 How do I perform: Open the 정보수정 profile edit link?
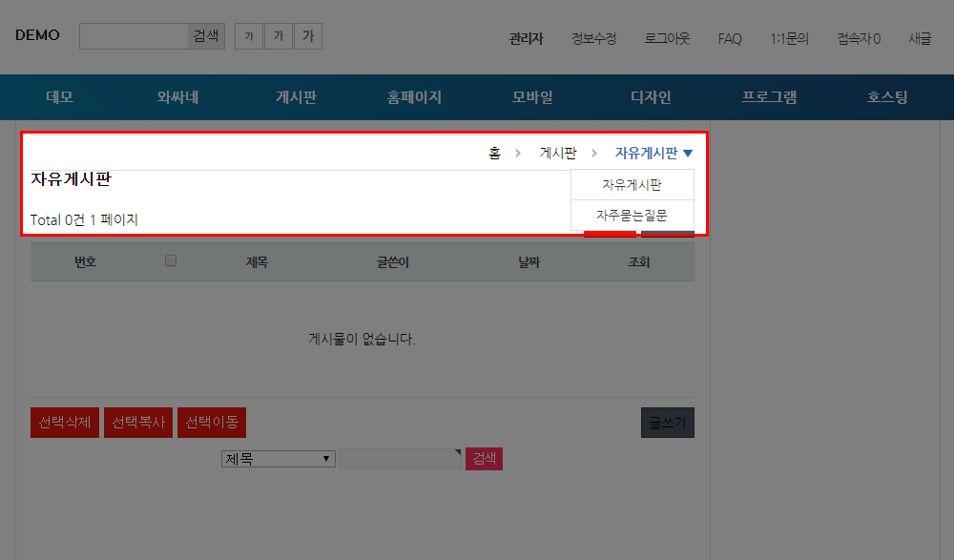(x=593, y=39)
